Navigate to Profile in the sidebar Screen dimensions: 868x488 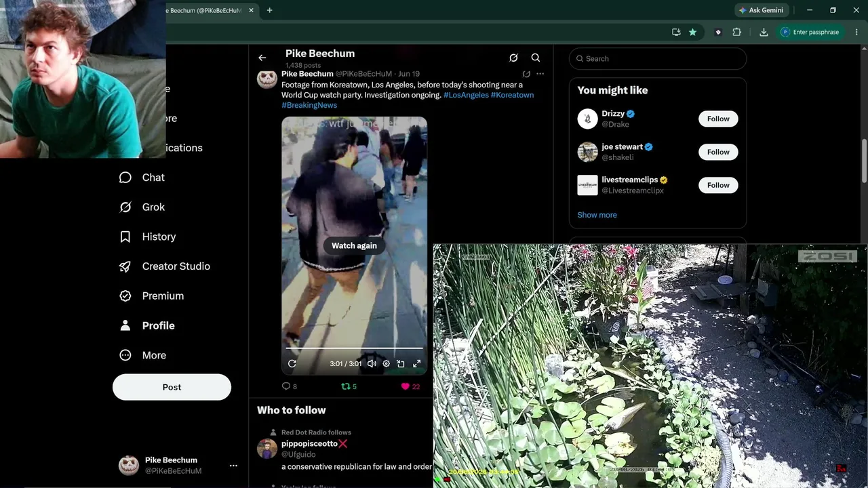click(147, 325)
